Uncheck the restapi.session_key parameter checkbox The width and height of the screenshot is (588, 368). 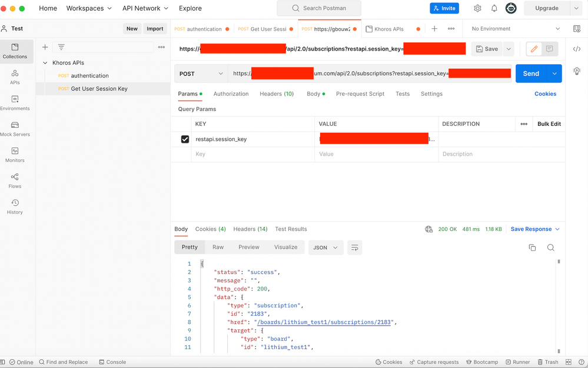point(185,139)
